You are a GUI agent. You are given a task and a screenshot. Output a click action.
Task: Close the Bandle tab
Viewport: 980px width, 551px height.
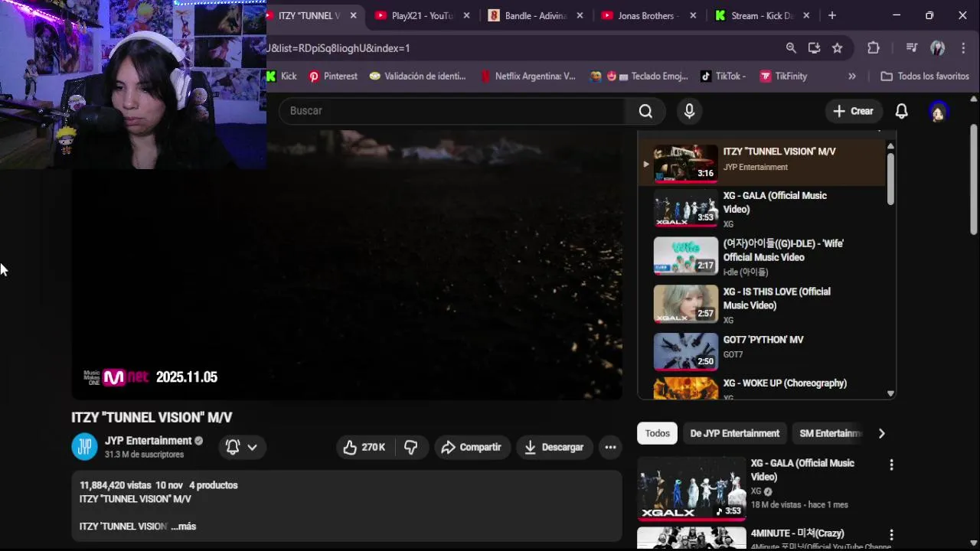click(580, 15)
